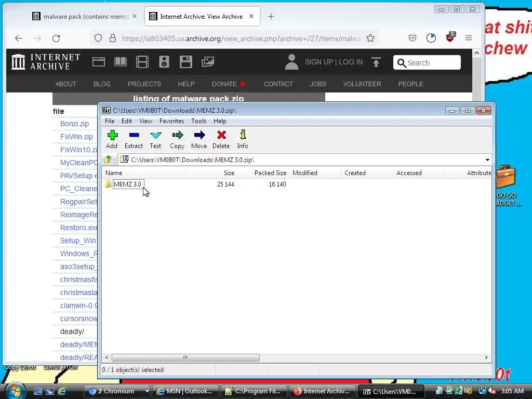532x399 pixels.
Task: Sort by the Packed Size column header
Action: coord(263,173)
